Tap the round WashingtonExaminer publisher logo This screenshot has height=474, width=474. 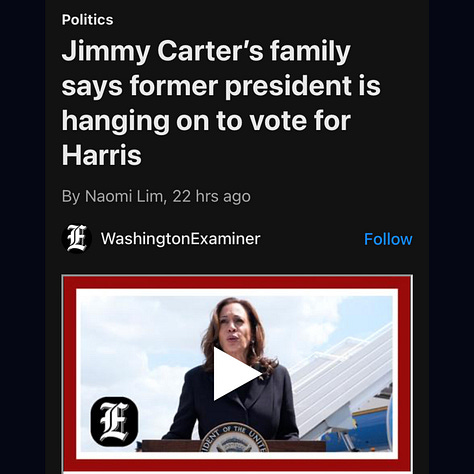(x=77, y=239)
